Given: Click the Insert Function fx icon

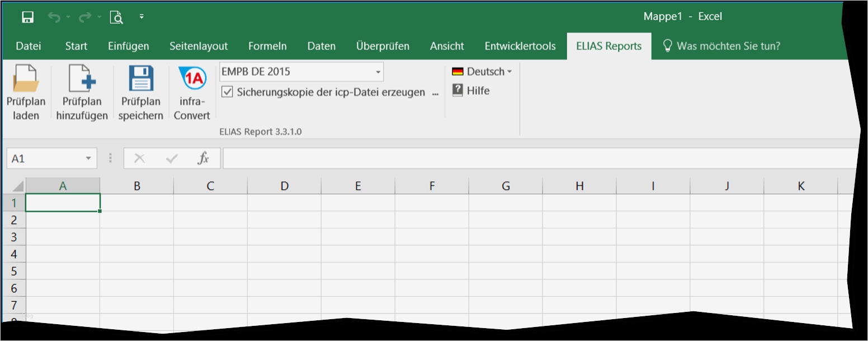Looking at the screenshot, I should (x=204, y=157).
